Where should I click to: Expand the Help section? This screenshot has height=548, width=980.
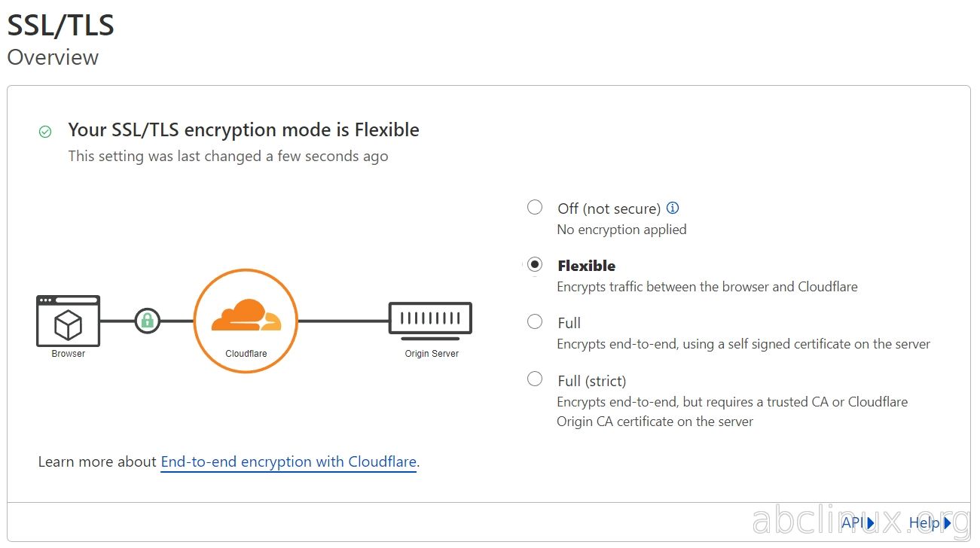pyautogui.click(x=930, y=522)
